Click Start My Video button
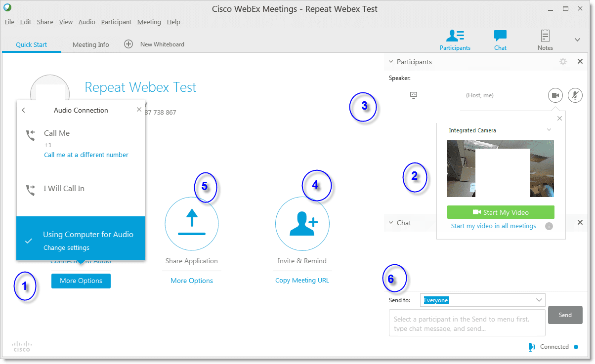This screenshot has width=595, height=364. (x=501, y=212)
